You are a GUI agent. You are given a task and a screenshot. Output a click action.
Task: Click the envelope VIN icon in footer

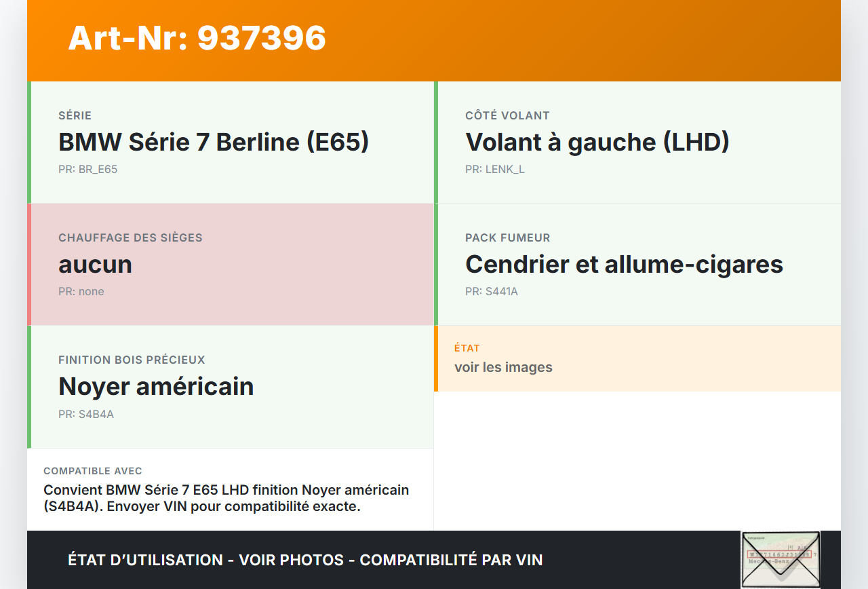(x=781, y=559)
